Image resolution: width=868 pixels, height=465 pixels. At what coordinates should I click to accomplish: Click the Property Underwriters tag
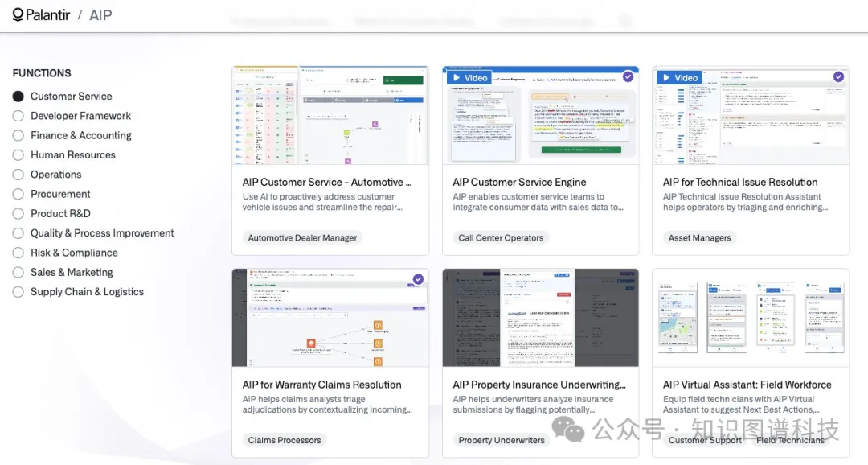point(502,440)
